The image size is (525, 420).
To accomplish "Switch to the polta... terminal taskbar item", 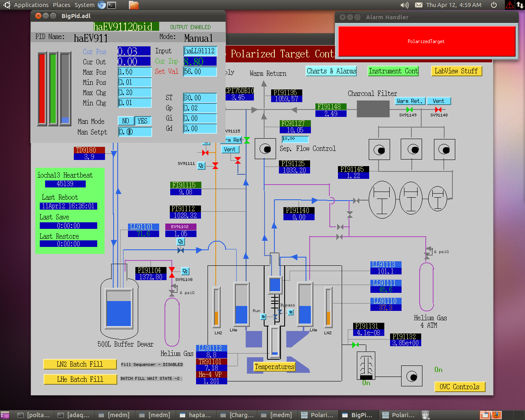I will pos(34,415).
